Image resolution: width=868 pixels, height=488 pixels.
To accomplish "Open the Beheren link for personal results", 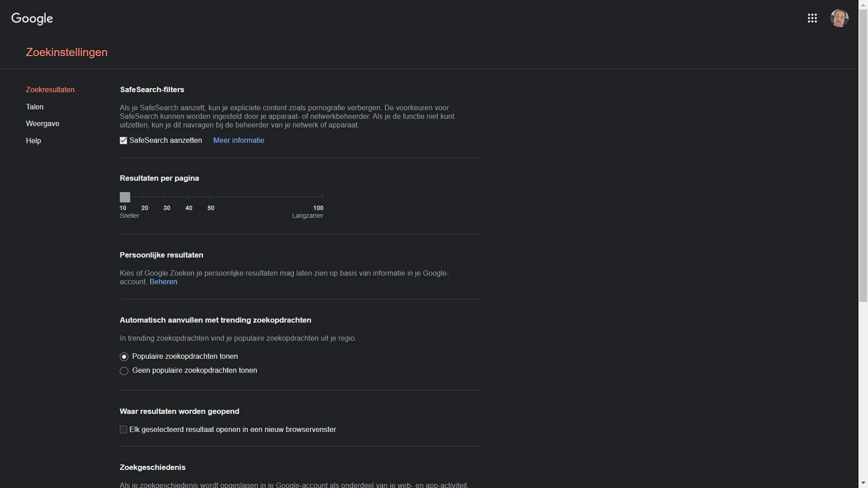I will pyautogui.click(x=163, y=282).
